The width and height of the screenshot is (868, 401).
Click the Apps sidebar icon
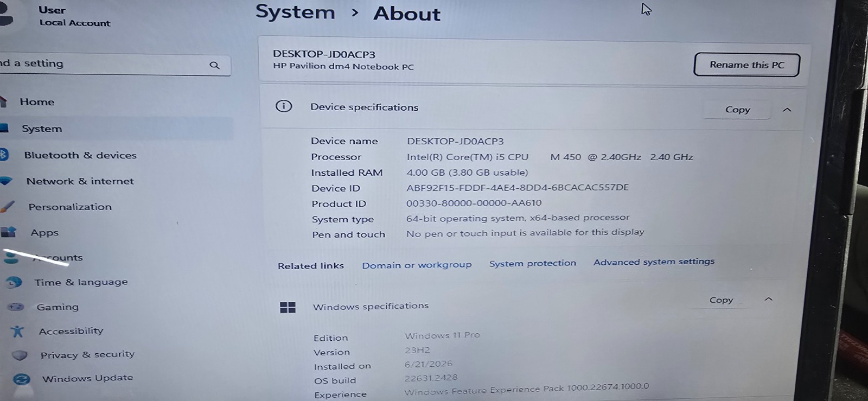coord(8,232)
